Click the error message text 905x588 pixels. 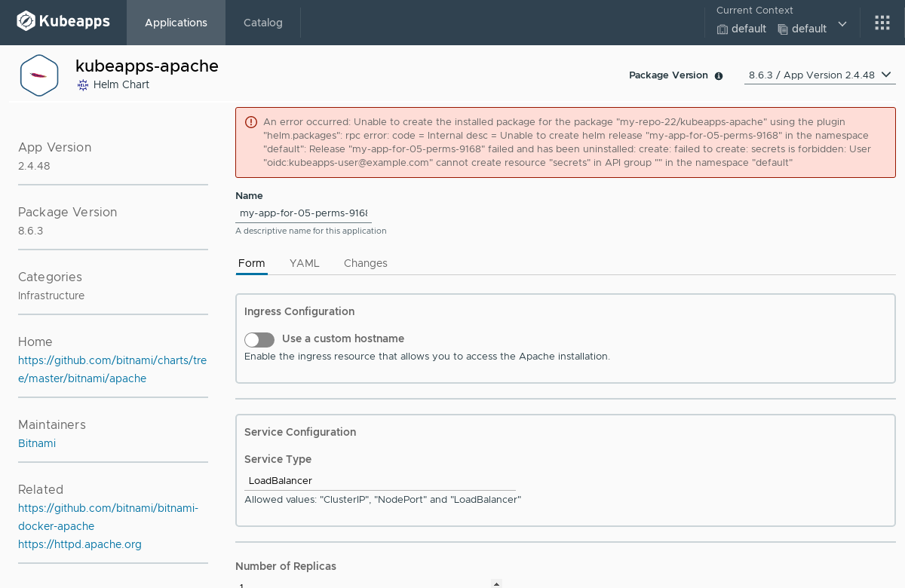[x=567, y=142]
